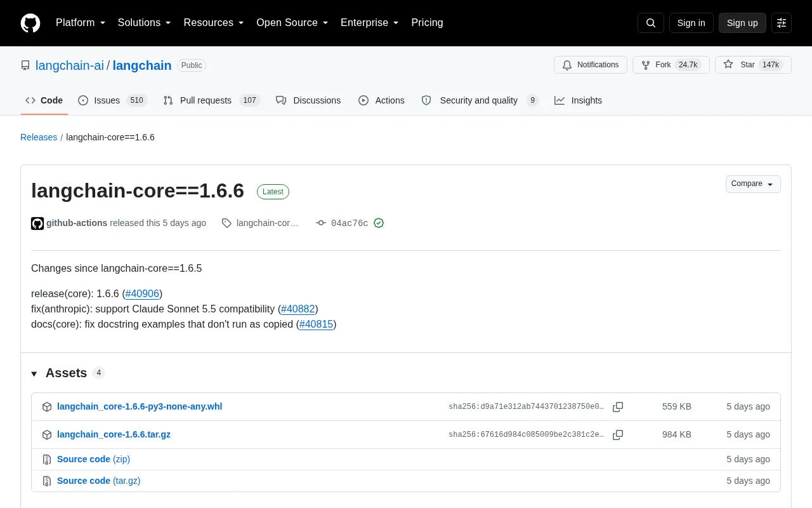
Task: Select the Code tab
Action: 44,100
